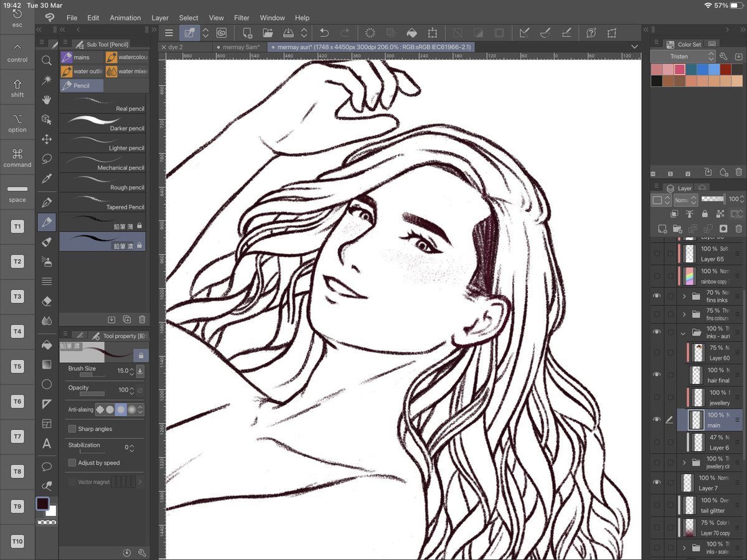Enable the Adjust by speed checkbox
This screenshot has height=560, width=747.
[x=72, y=463]
